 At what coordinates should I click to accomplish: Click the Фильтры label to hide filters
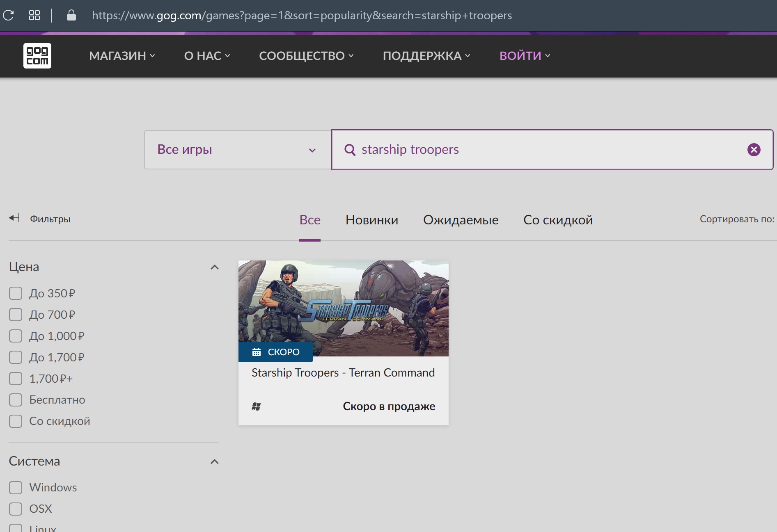(50, 219)
